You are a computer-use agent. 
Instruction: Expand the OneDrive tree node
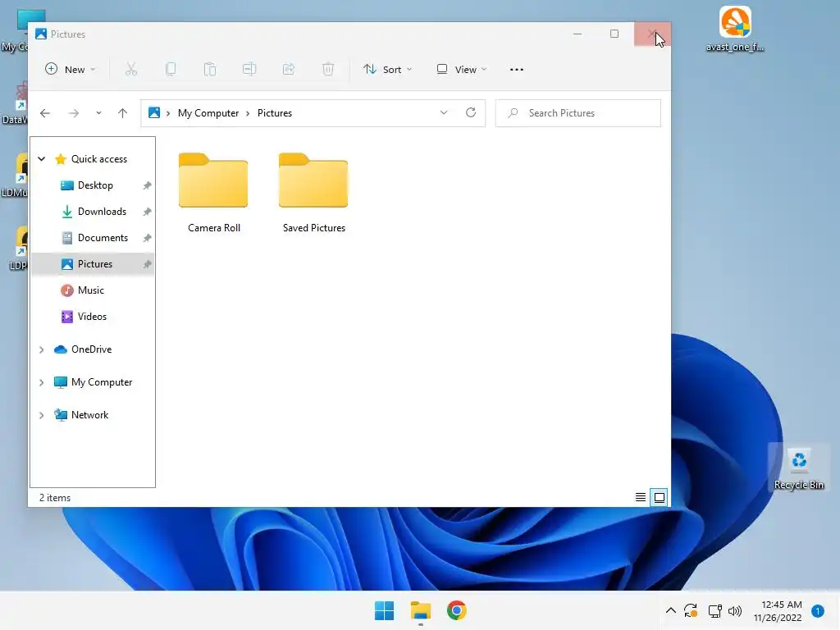click(41, 349)
